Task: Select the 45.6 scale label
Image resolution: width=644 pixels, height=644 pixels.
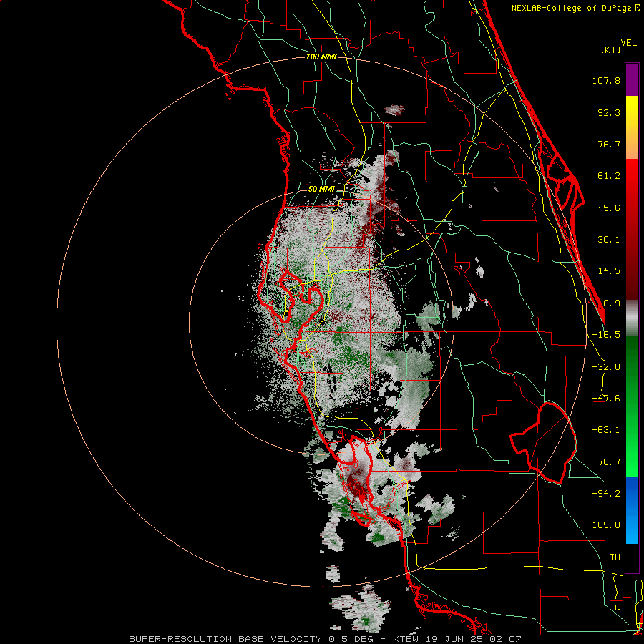Action: pyautogui.click(x=609, y=208)
